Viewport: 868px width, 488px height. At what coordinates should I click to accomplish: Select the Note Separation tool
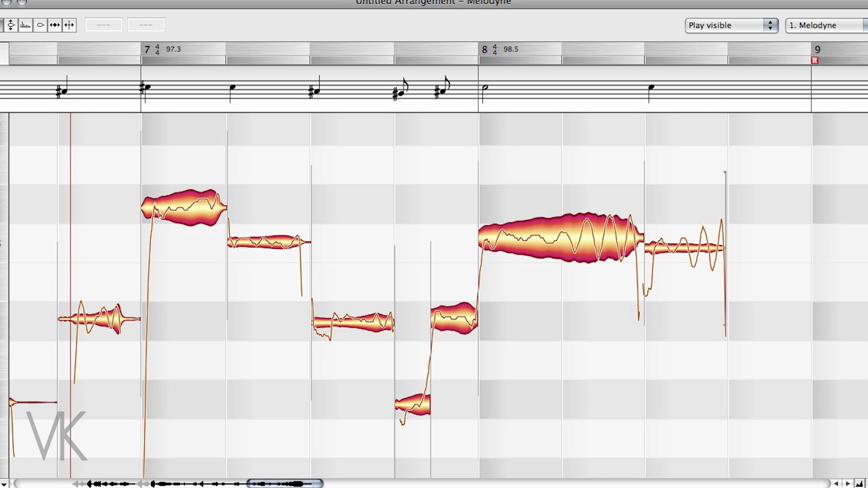69,25
